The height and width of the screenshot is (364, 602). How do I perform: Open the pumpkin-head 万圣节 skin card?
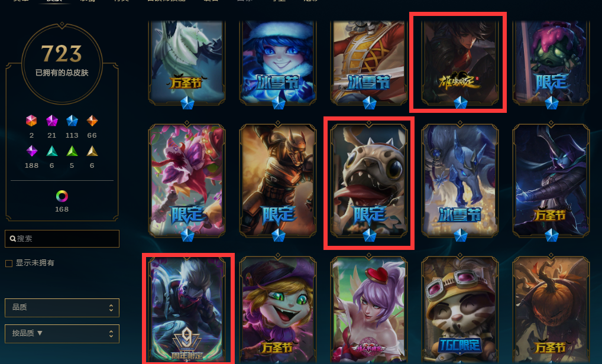551,310
